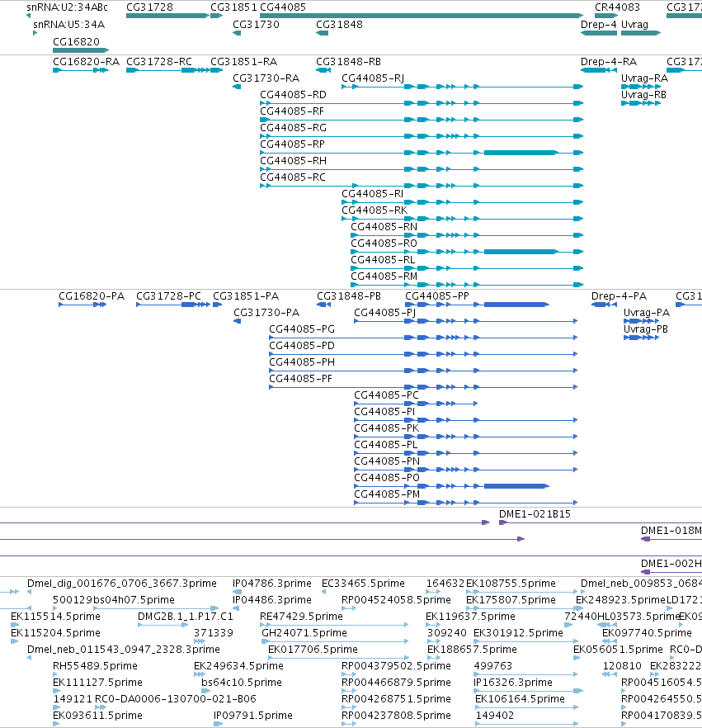Screen dimensions: 702x728
Task: Click EST RP004524058.5prime
Action: click(349, 608)
